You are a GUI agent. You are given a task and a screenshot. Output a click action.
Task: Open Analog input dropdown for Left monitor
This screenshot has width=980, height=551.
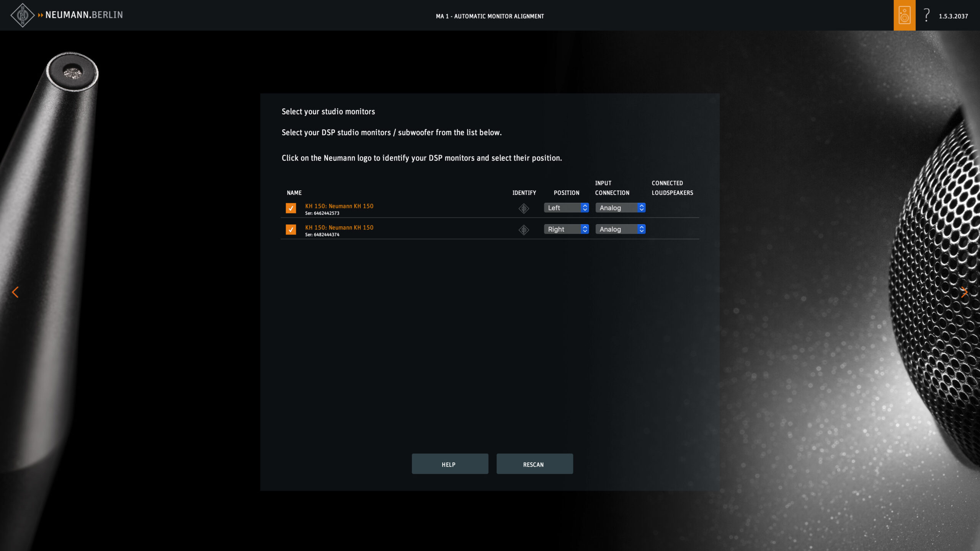click(x=621, y=208)
